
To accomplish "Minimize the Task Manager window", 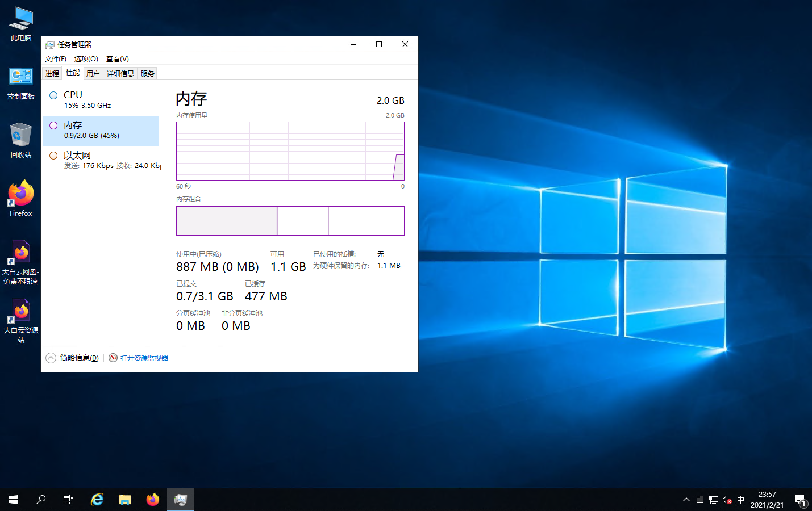I will coord(353,44).
